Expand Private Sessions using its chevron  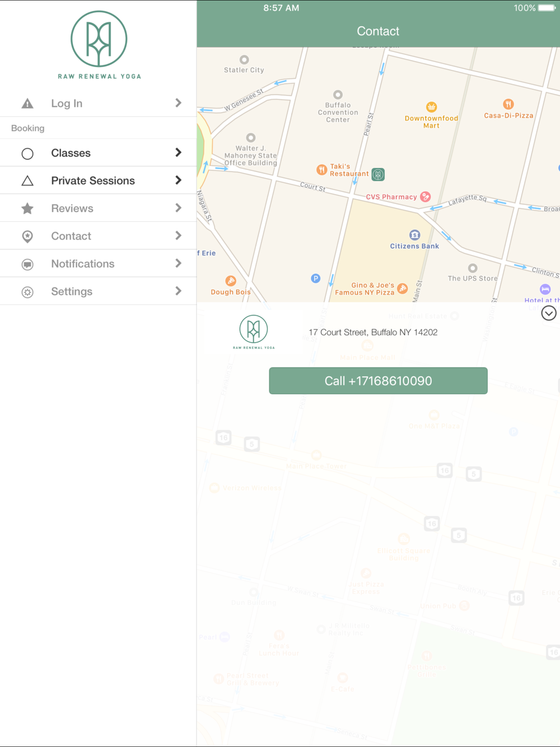pyautogui.click(x=178, y=180)
